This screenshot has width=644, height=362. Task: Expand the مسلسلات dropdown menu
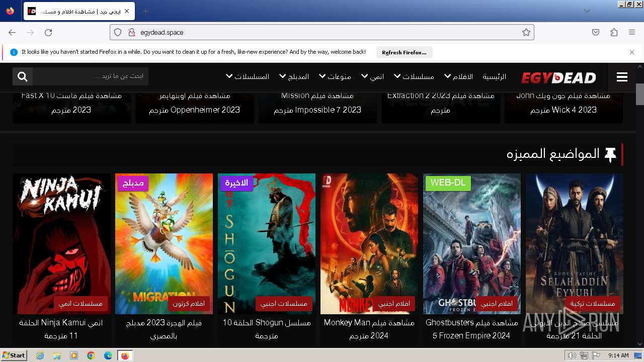(414, 76)
